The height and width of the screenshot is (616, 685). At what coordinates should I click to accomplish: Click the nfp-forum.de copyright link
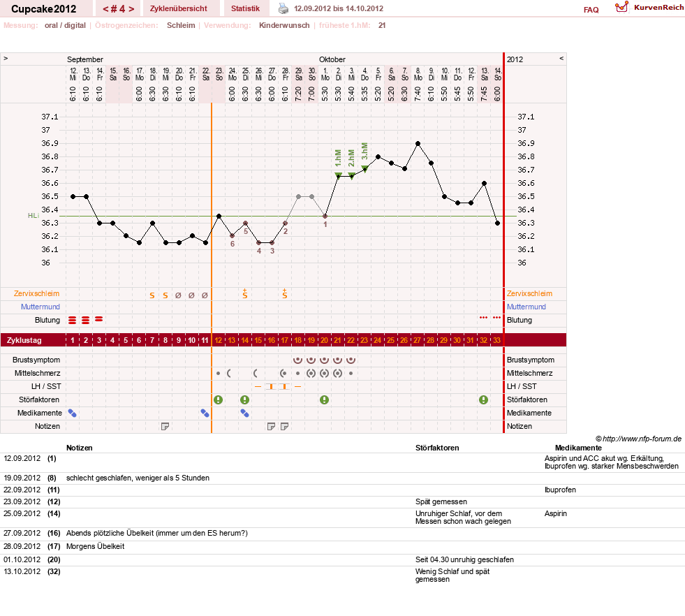click(639, 439)
